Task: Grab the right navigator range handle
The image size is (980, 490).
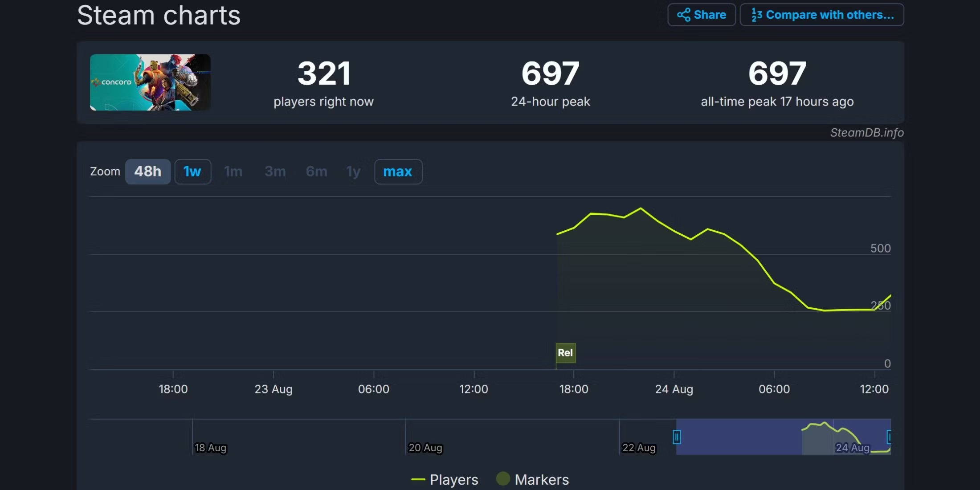Action: click(x=889, y=437)
